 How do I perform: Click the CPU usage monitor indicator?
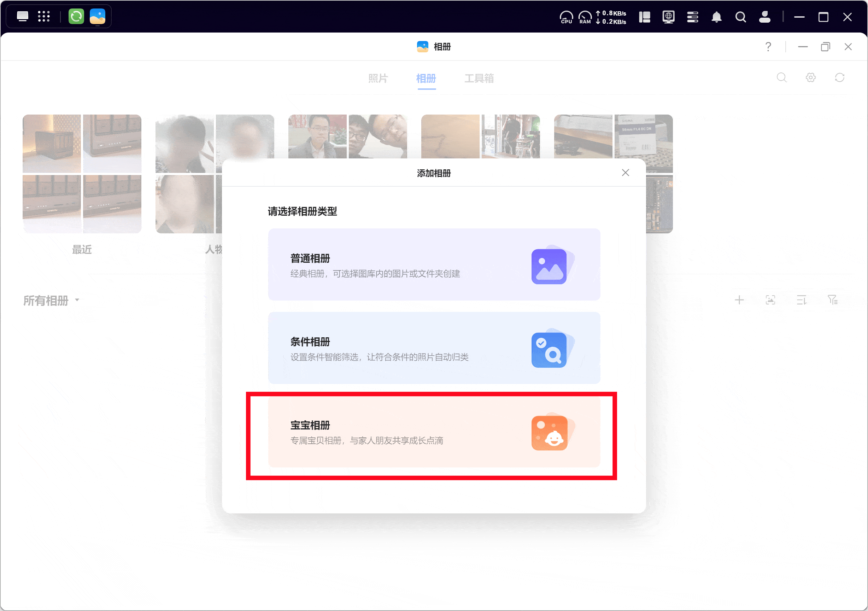(x=566, y=17)
